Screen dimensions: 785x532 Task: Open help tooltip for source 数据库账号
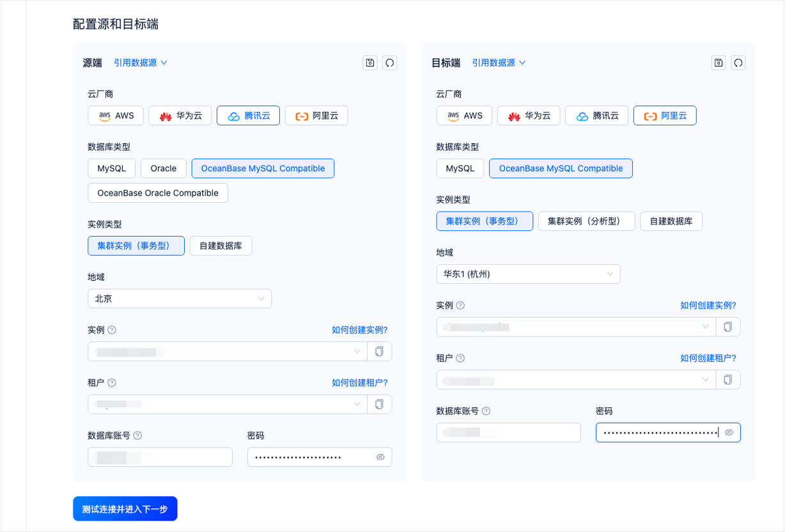pyautogui.click(x=137, y=435)
